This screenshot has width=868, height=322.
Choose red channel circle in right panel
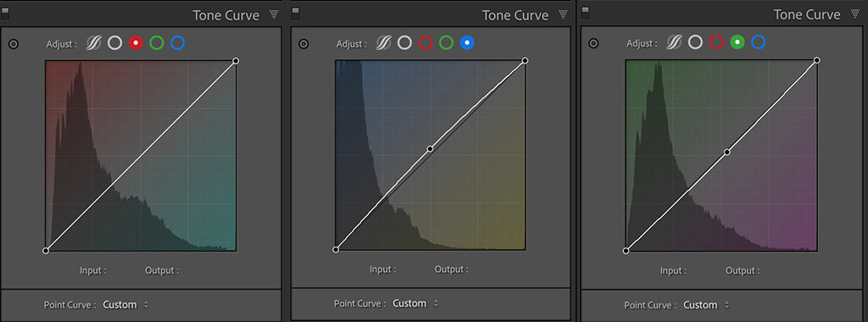[716, 42]
